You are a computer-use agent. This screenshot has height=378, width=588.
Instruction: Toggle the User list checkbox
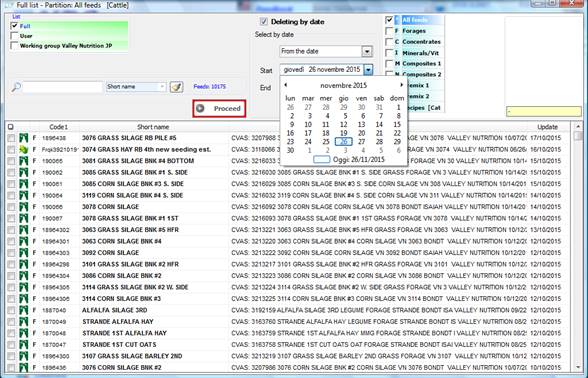[x=14, y=36]
